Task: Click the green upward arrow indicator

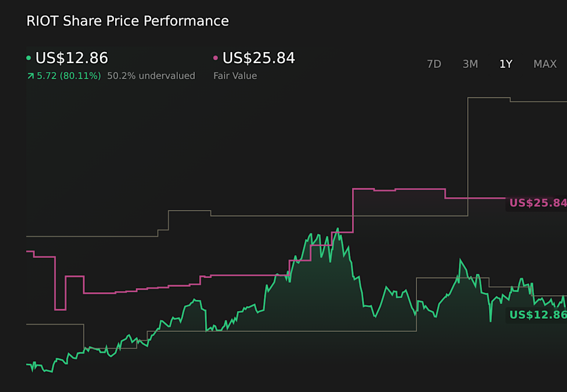Action: click(x=30, y=76)
